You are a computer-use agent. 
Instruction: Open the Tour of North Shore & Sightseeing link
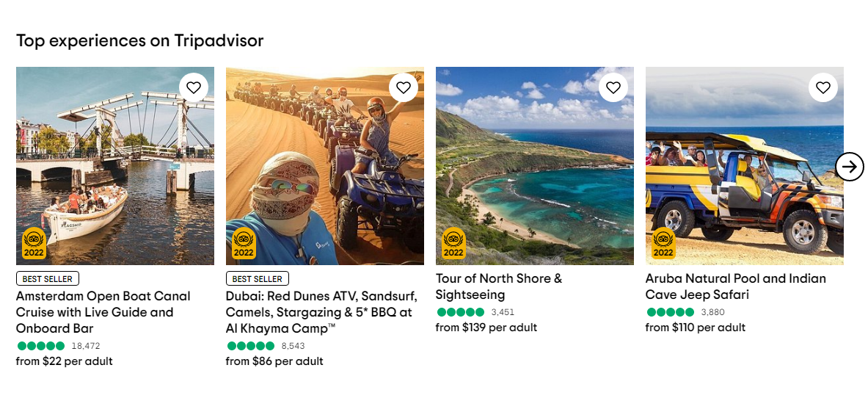(x=499, y=286)
